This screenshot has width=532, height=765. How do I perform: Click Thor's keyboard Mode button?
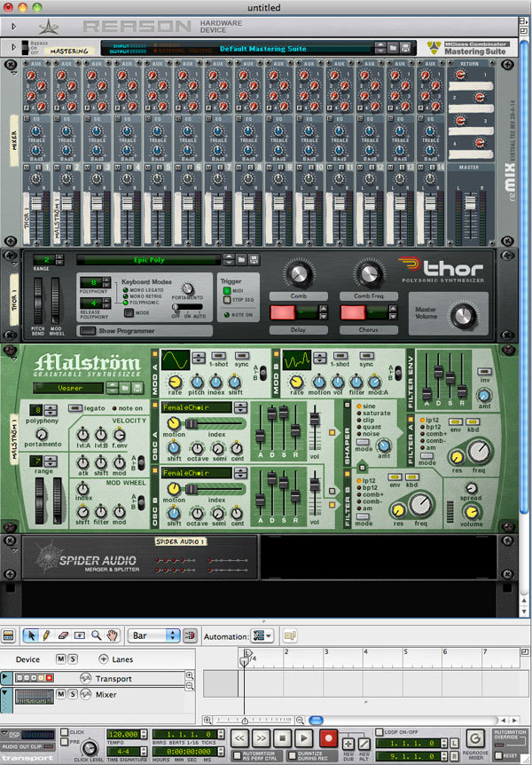(x=129, y=312)
